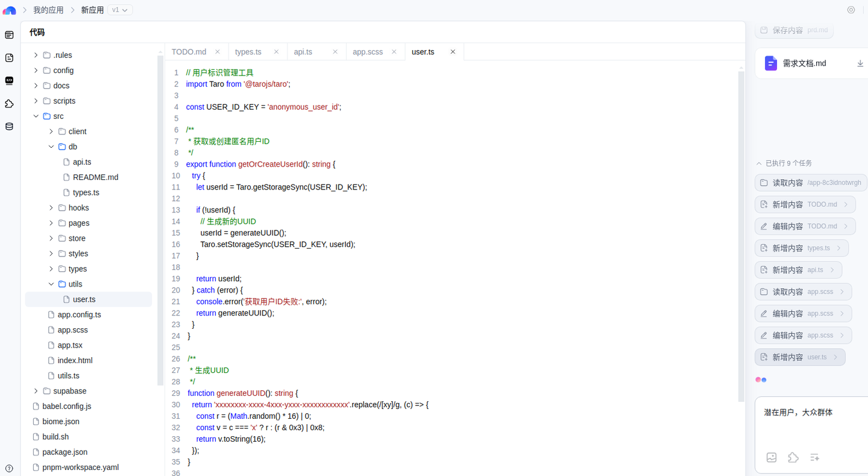Expand the supabase folder
Viewport: 868px width, 476px height.
pos(36,391)
